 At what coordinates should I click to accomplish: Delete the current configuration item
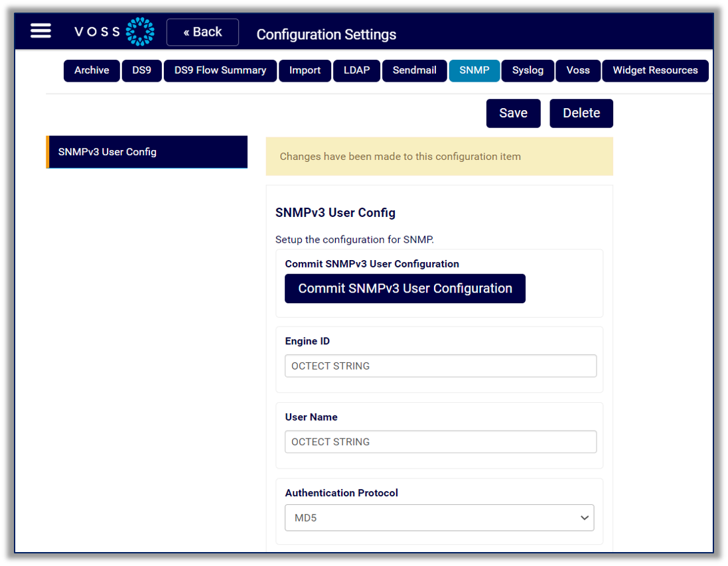point(581,113)
